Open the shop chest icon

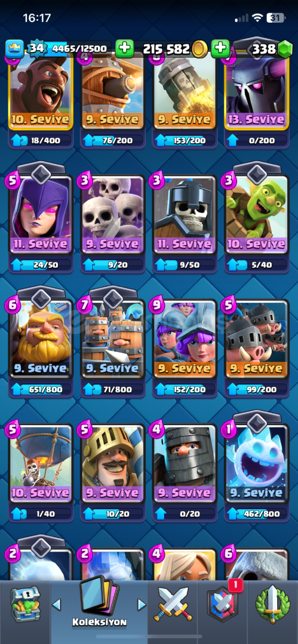click(x=26, y=603)
